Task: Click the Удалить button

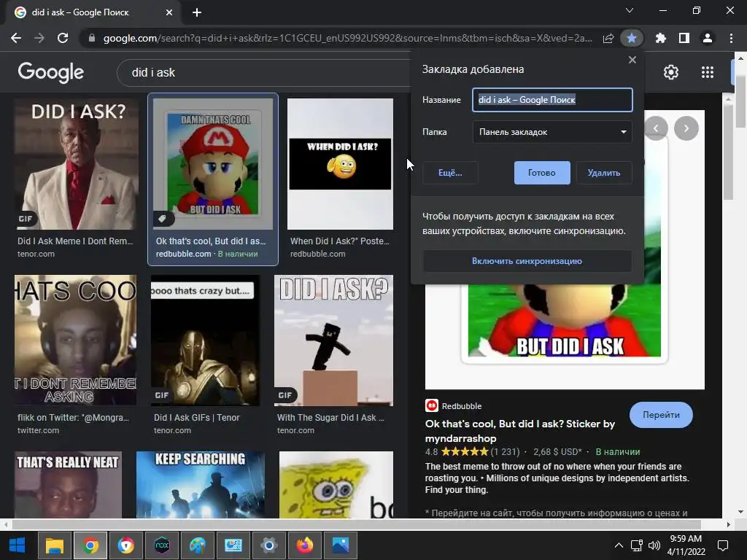Action: 603,173
